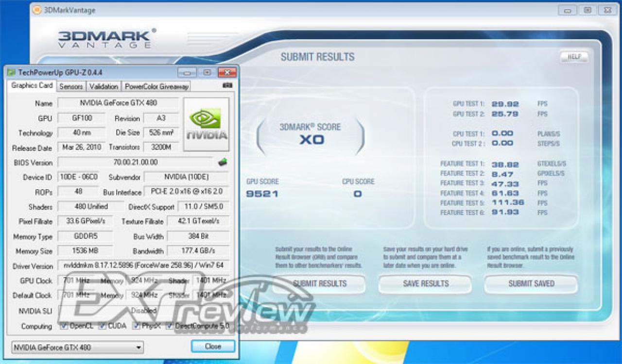
Task: Click the GPU TEST 1 value 29.92
Action: [x=505, y=104]
